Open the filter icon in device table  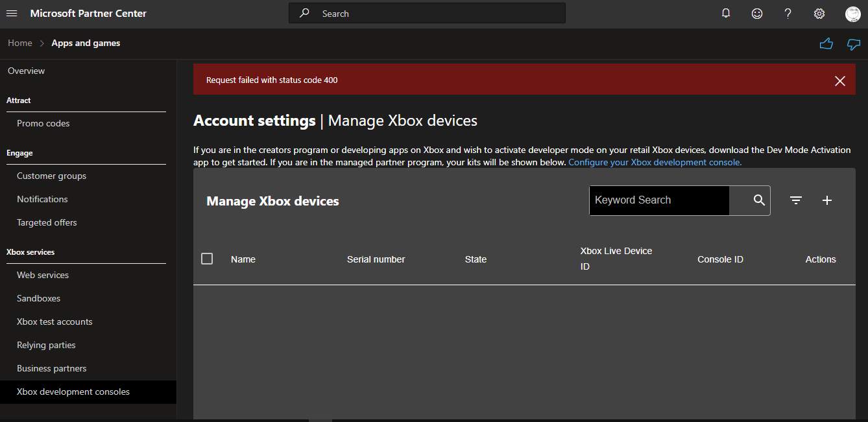point(796,200)
